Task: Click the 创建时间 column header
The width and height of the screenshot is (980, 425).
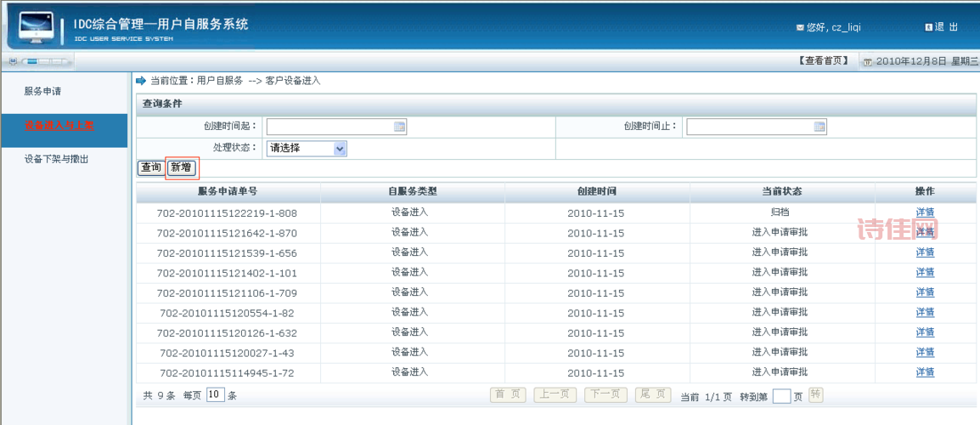Action: [597, 192]
